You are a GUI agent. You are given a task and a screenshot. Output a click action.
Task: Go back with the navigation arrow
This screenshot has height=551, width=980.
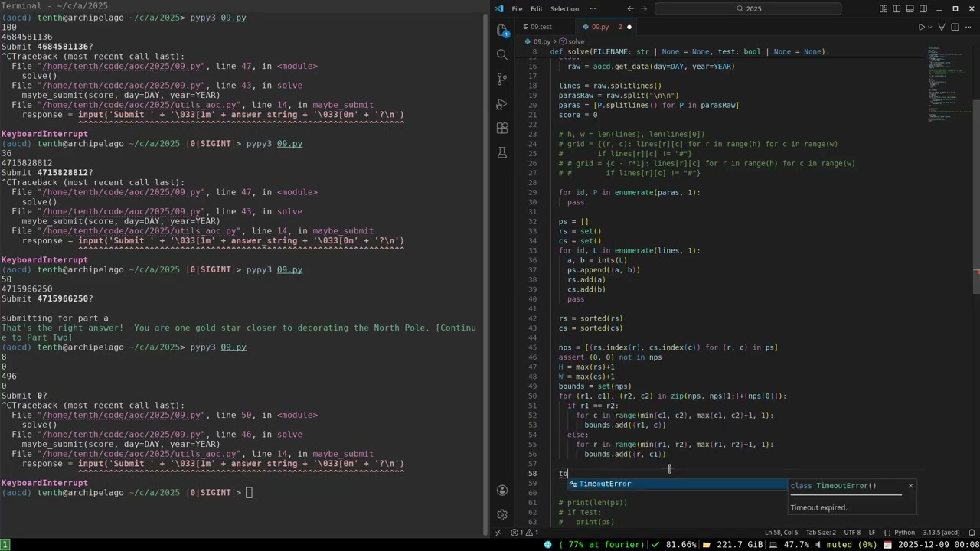pos(630,8)
